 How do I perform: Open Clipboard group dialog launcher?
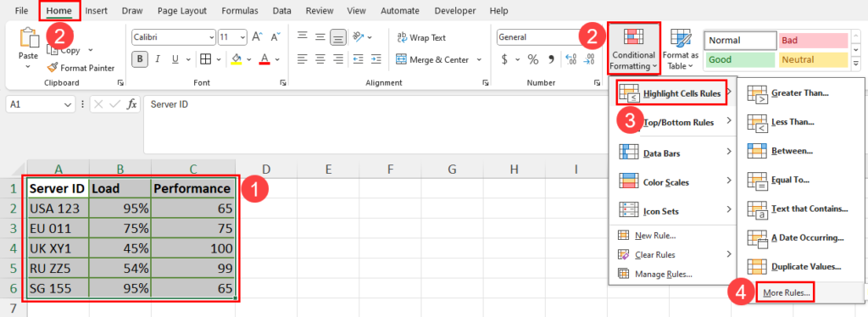click(x=120, y=83)
